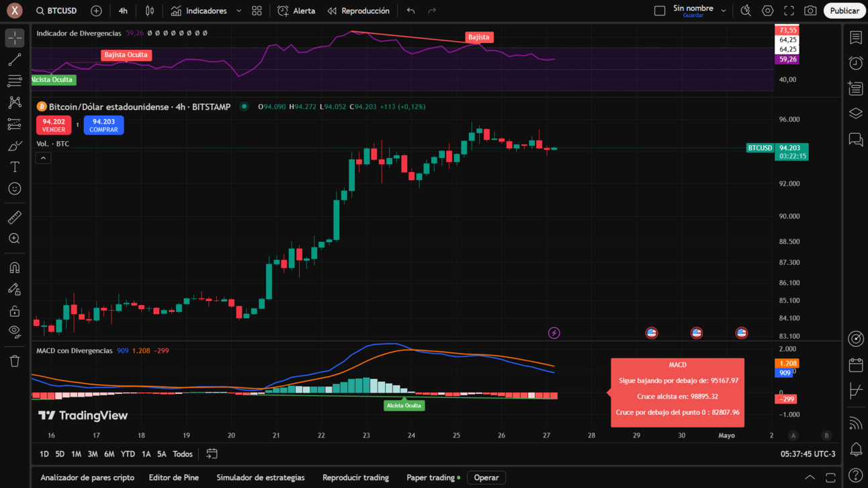The image size is (868, 488).
Task: Open the indicator templates grid menu
Action: (x=257, y=11)
